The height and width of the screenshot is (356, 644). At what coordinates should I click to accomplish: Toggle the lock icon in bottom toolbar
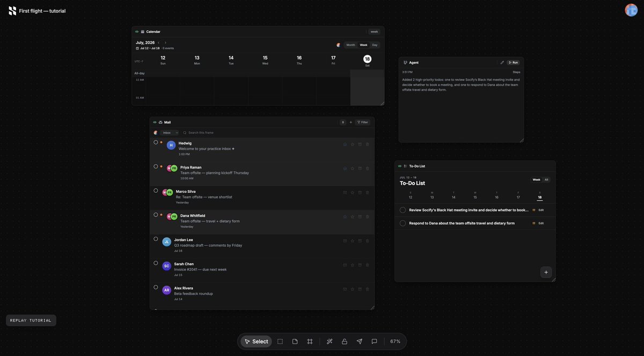tap(345, 342)
